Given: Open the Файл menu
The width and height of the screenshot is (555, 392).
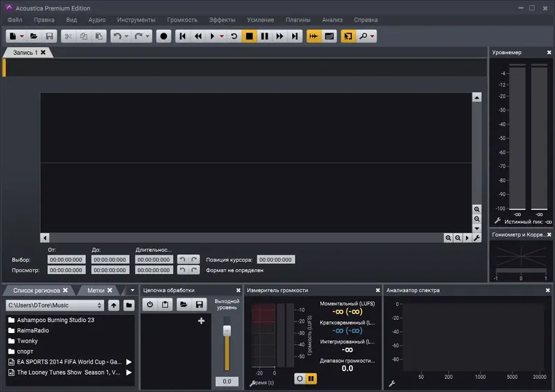Looking at the screenshot, I should click(x=15, y=20).
